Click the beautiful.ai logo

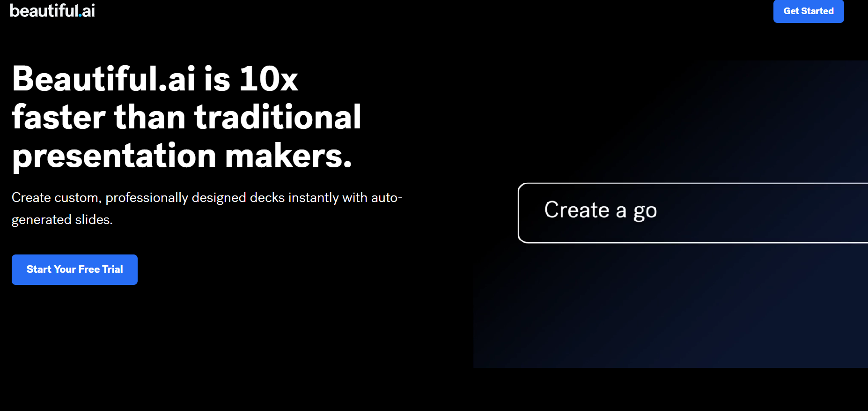[52, 10]
